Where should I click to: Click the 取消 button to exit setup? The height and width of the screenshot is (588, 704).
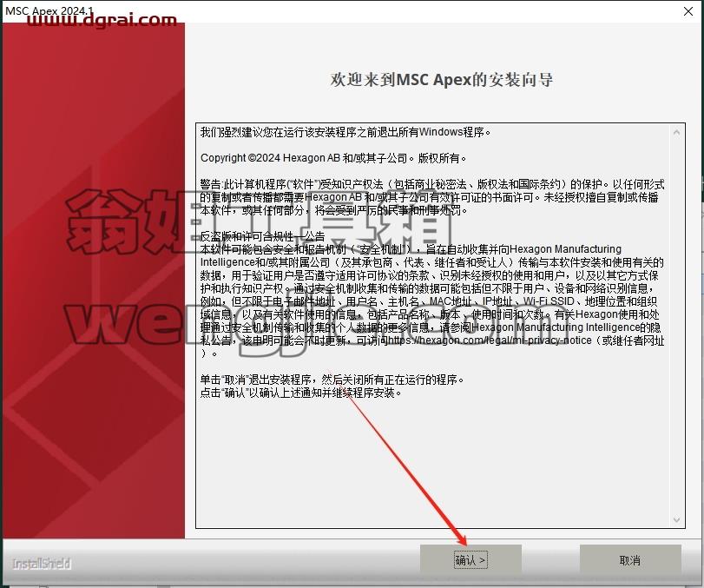(630, 559)
